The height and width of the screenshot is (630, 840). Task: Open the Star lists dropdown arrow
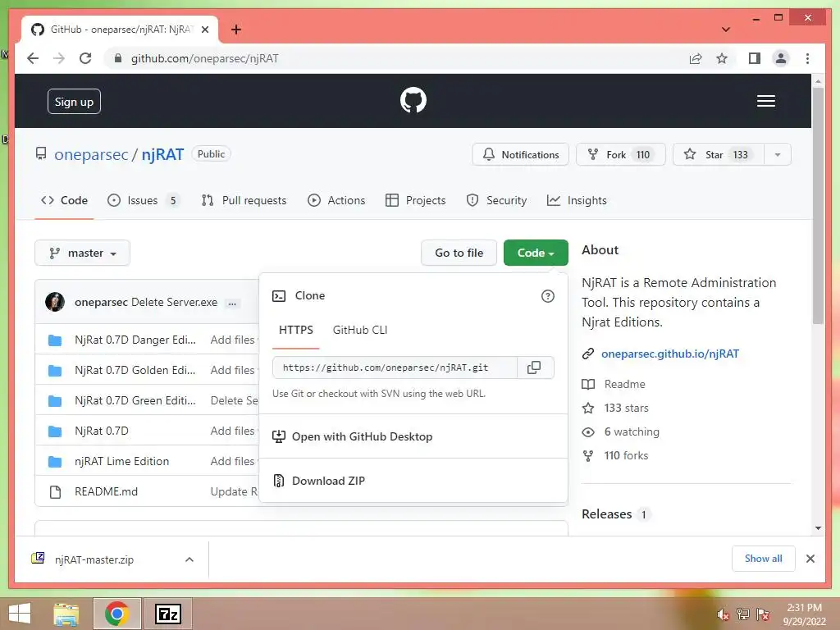778,155
